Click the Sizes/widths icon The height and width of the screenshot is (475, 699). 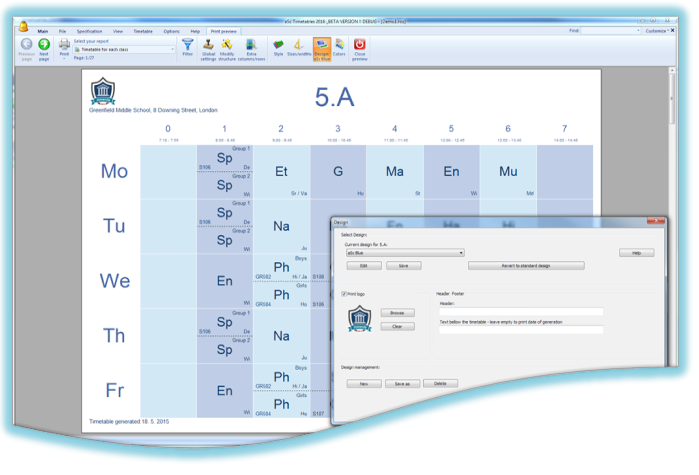click(x=298, y=47)
